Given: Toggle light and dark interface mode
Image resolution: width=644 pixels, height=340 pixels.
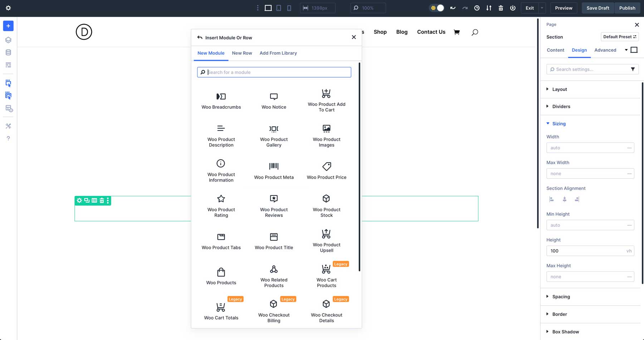Looking at the screenshot, I should [437, 8].
